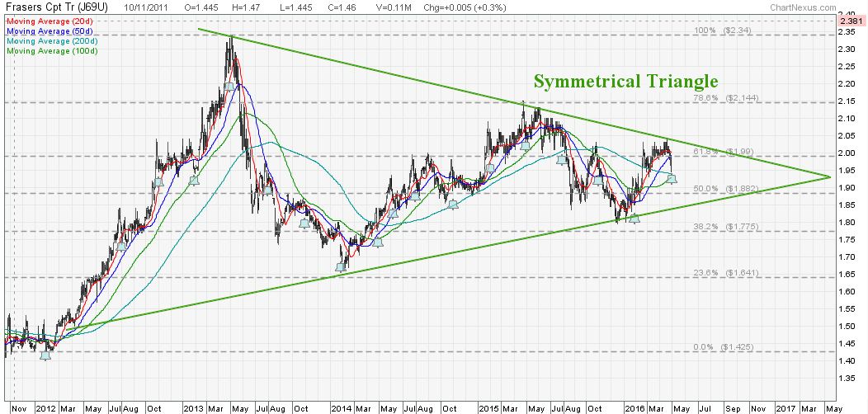Click the bell marker touching the lower trendline in 2016

[635, 218]
